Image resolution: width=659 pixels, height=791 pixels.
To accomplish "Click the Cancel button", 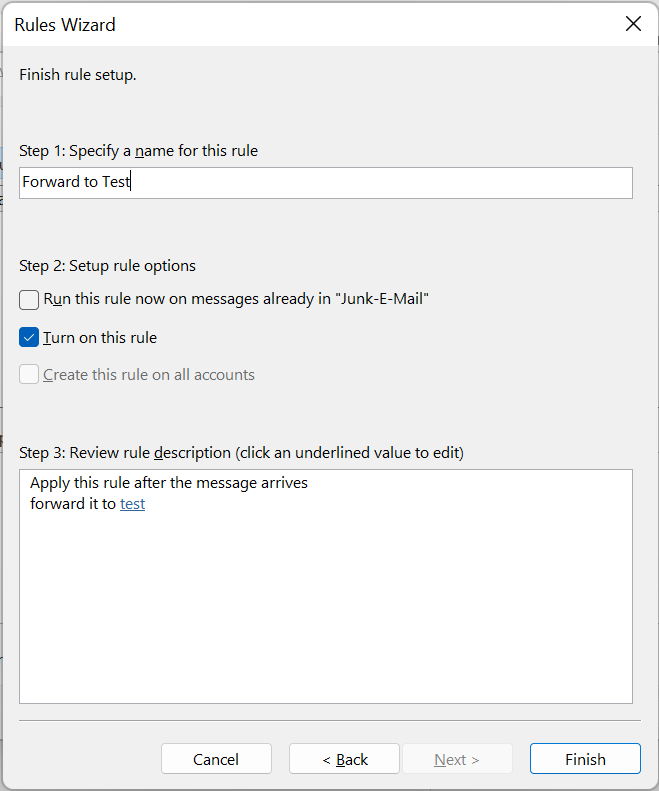I will click(x=216, y=759).
